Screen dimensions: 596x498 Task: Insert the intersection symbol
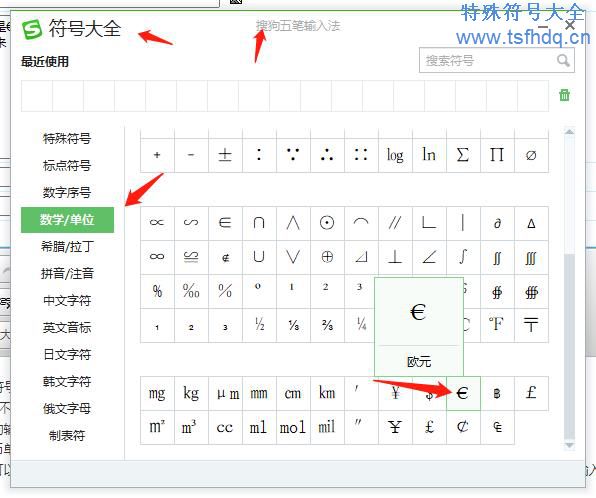pos(259,223)
